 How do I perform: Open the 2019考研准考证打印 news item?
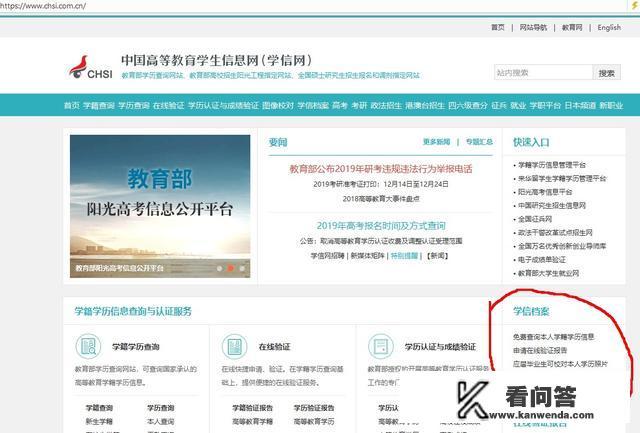[381, 184]
